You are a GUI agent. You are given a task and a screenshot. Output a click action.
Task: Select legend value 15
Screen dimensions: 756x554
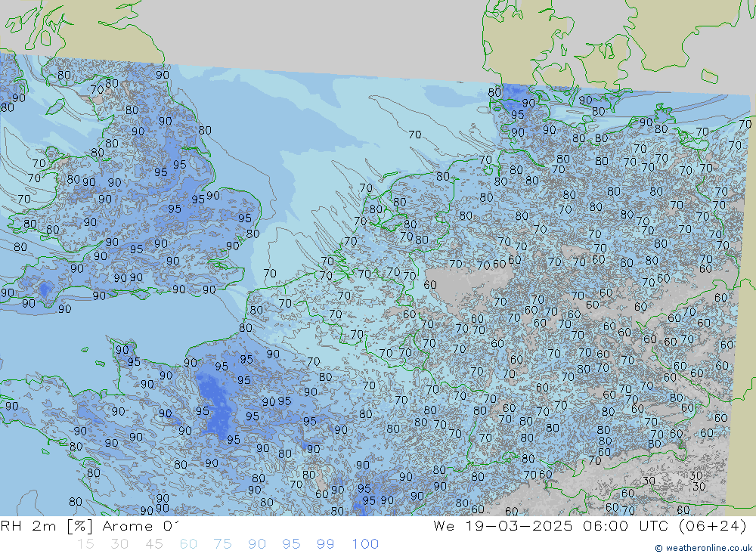click(x=85, y=544)
